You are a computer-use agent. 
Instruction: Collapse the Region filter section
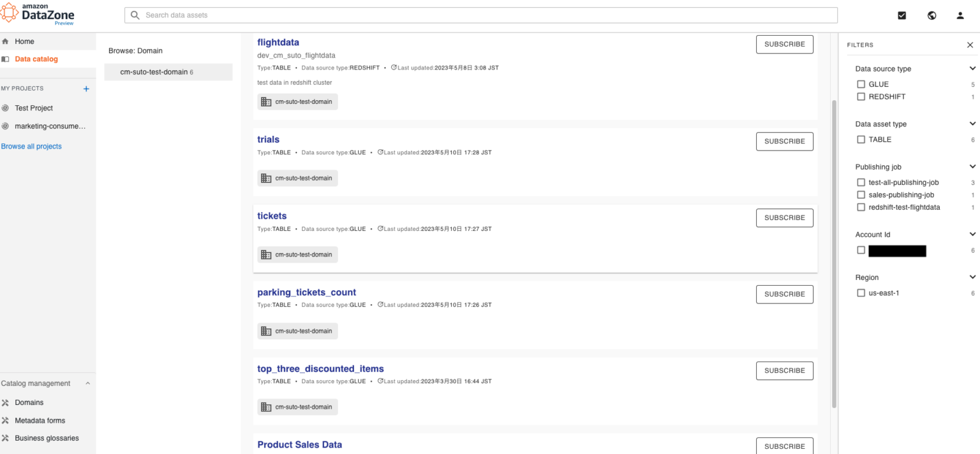pos(972,277)
